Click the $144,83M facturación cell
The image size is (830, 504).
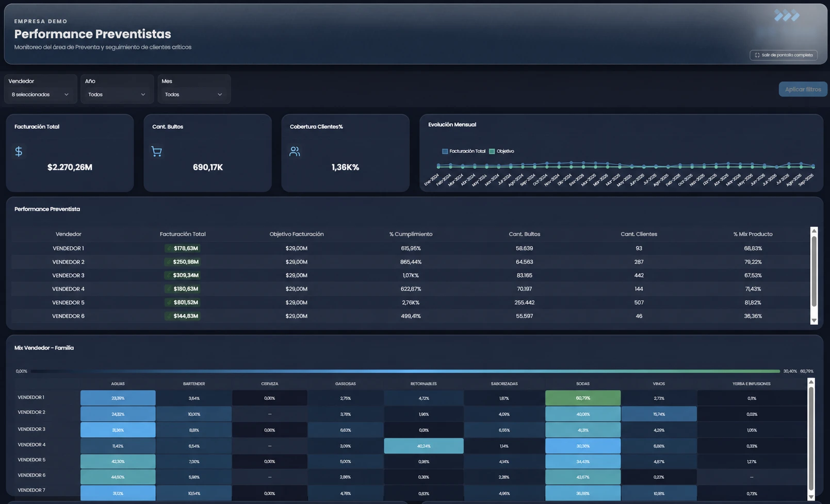tap(183, 316)
